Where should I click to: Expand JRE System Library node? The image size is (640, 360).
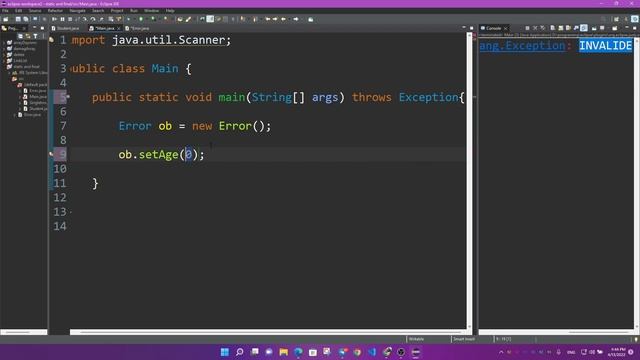pos(10,73)
